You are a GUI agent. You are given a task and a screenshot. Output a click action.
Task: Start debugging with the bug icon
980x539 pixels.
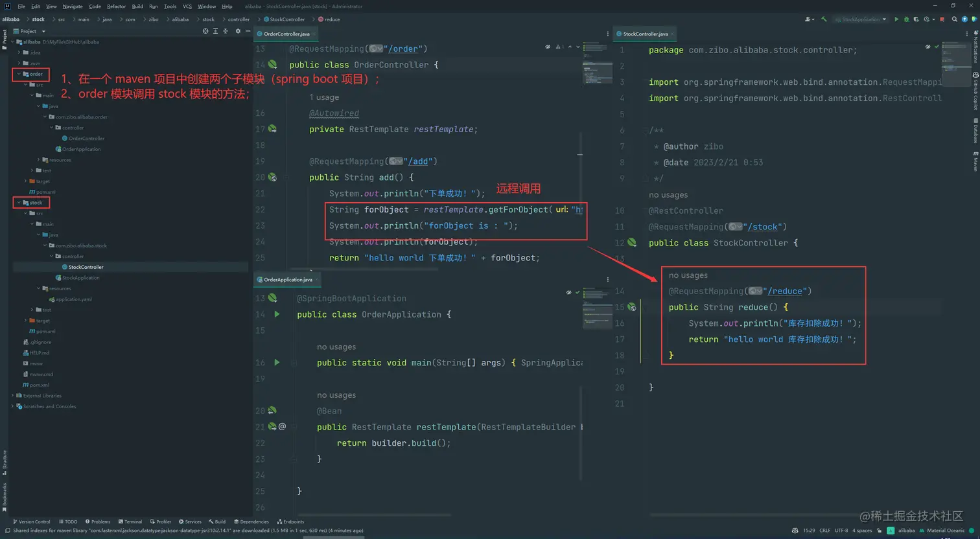point(906,19)
